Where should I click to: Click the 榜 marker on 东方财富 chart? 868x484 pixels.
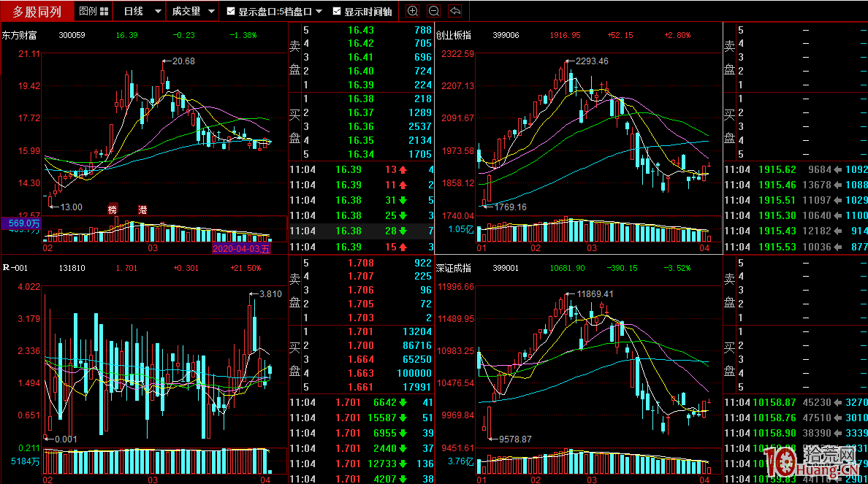(113, 210)
